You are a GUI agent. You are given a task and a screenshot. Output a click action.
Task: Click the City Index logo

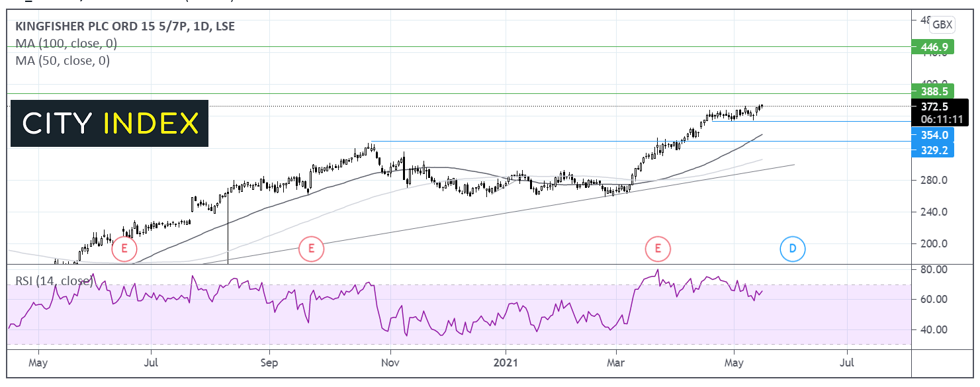click(x=110, y=124)
